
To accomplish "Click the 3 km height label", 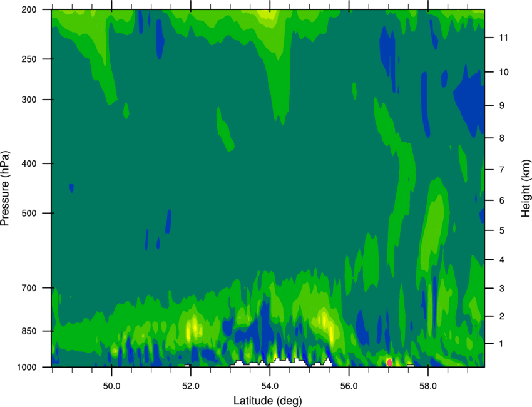I will tap(502, 289).
